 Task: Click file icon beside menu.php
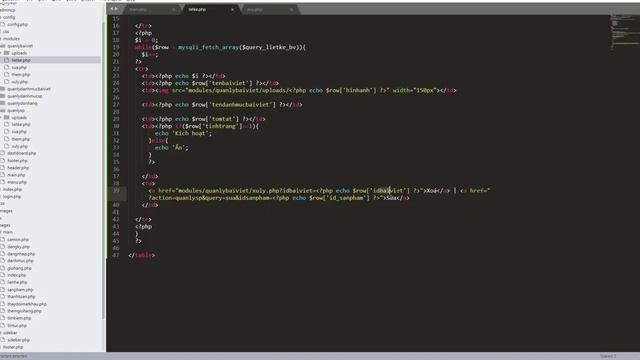point(2,182)
